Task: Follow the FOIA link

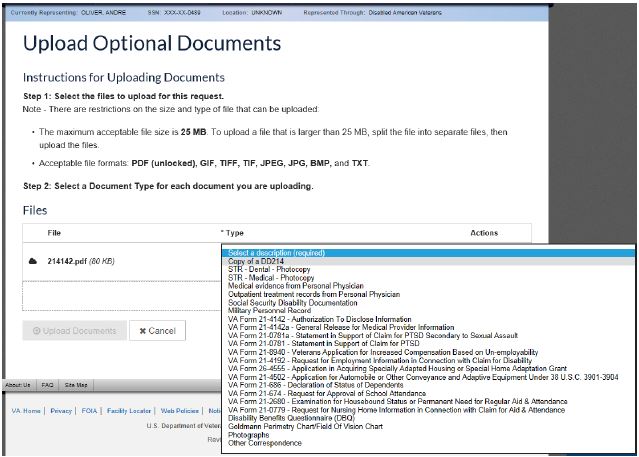Action: (89, 411)
